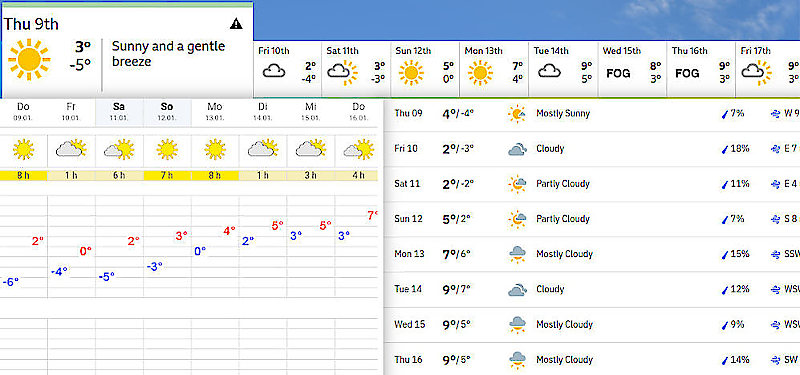Select the Fri 17th forecast tab
Screen dimensions: 800x375
click(768, 69)
